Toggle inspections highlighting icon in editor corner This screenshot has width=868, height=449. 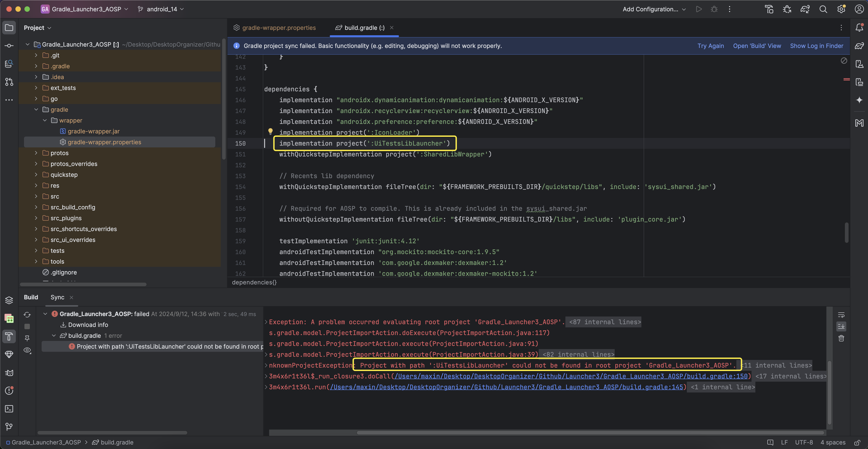pos(844,61)
